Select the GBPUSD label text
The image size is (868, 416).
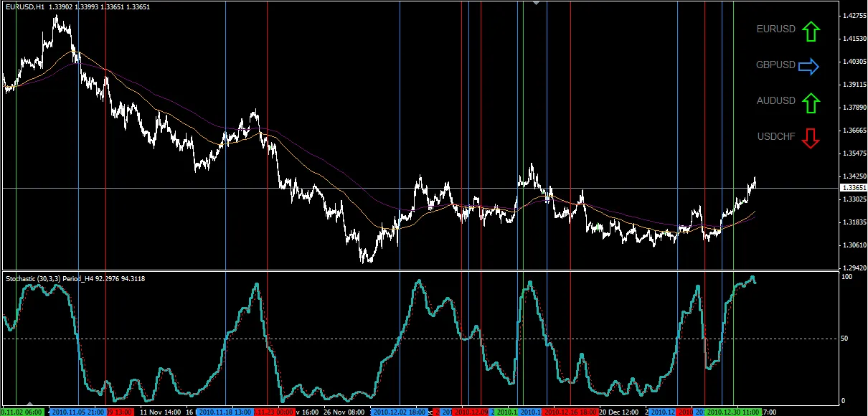(x=775, y=65)
